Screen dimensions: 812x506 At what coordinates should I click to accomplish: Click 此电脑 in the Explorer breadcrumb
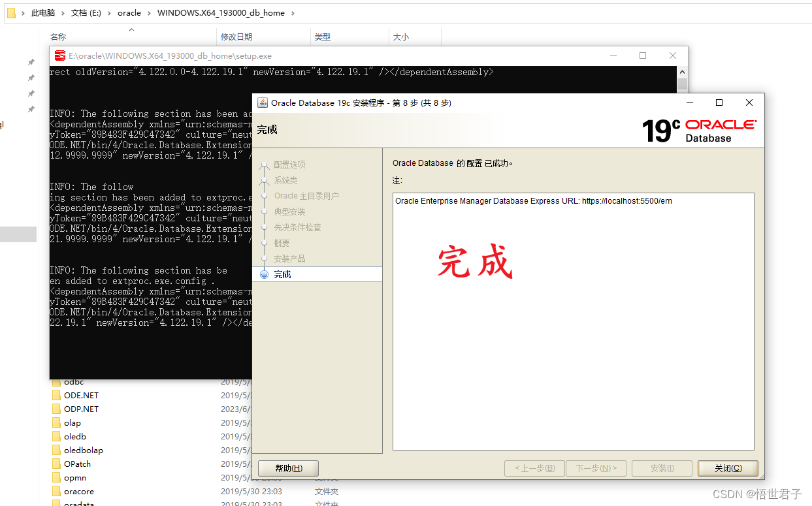point(43,13)
